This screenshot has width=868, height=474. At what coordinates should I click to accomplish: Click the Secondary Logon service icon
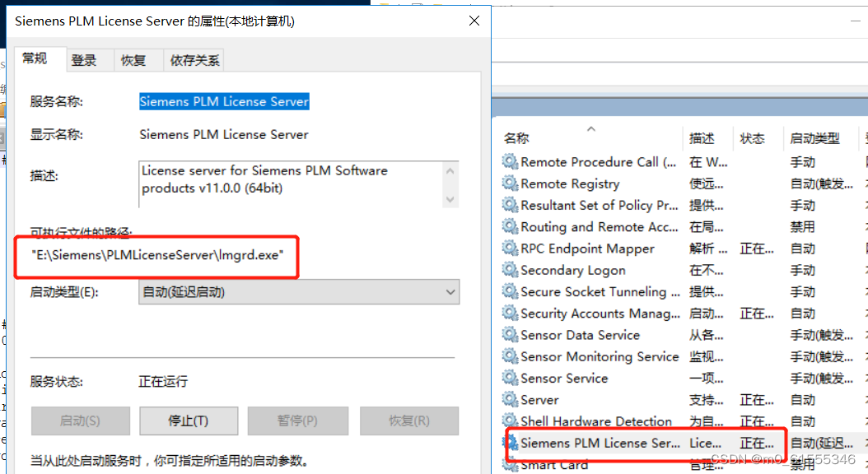pos(509,270)
